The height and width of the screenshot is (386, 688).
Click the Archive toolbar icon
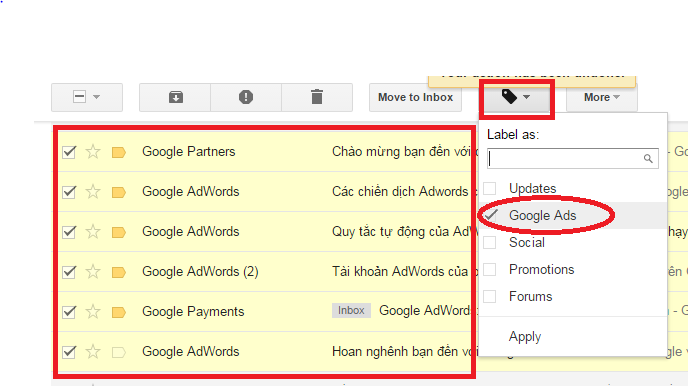click(176, 97)
